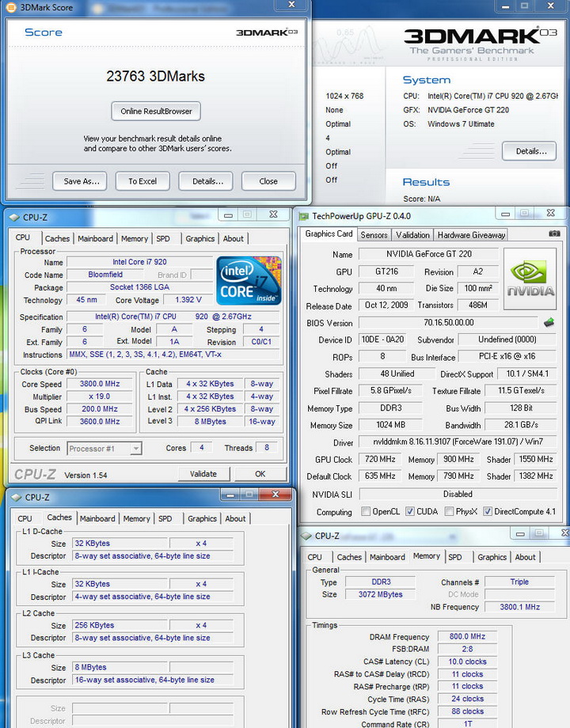Click the NVIDIA SLI field showing Disabled
570x728 pixels.
pos(458,494)
